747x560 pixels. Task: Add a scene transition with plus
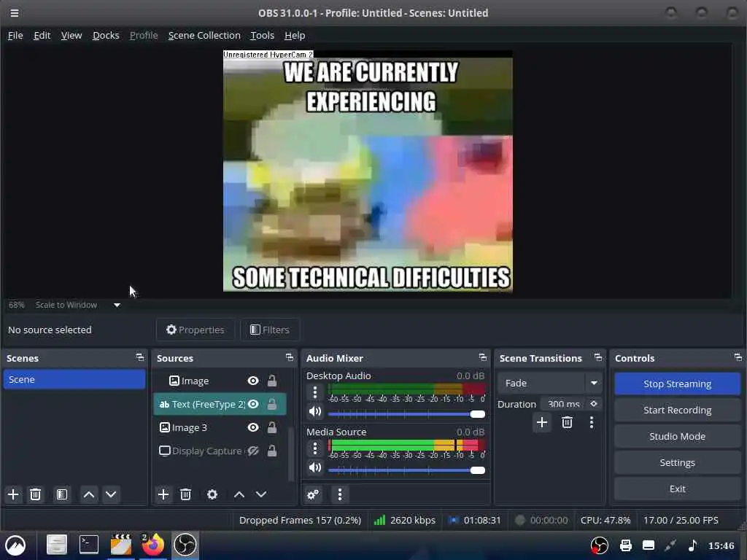click(x=542, y=422)
